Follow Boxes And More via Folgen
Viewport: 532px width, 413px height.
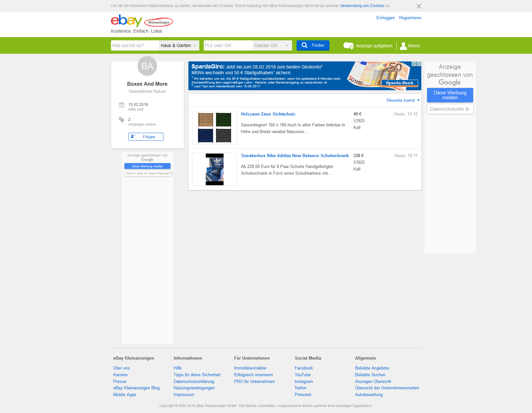146,137
